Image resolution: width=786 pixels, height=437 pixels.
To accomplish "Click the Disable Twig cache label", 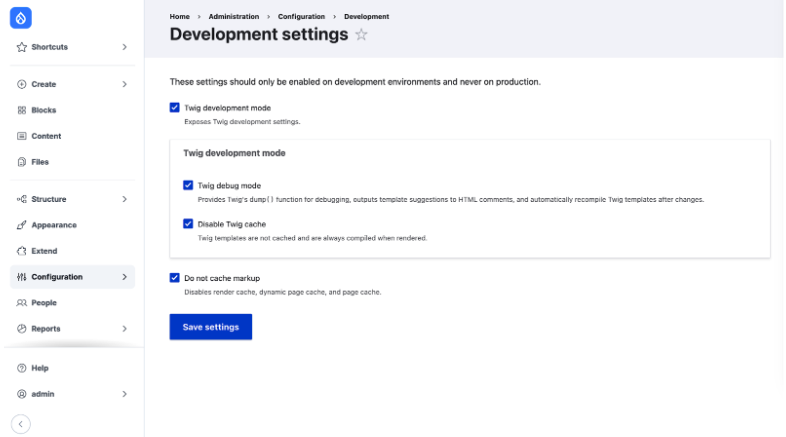I will click(232, 224).
